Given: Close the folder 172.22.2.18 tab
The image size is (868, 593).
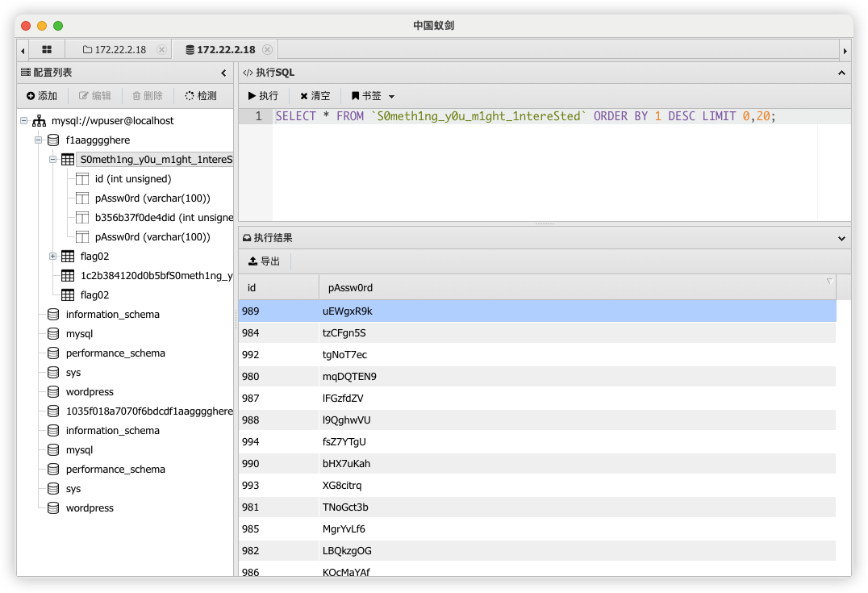Looking at the screenshot, I should (161, 50).
